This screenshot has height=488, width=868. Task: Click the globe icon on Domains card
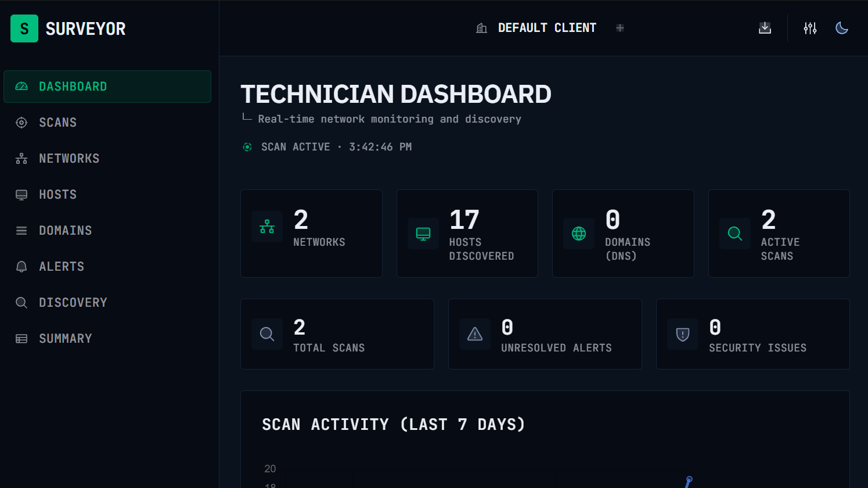pyautogui.click(x=579, y=234)
